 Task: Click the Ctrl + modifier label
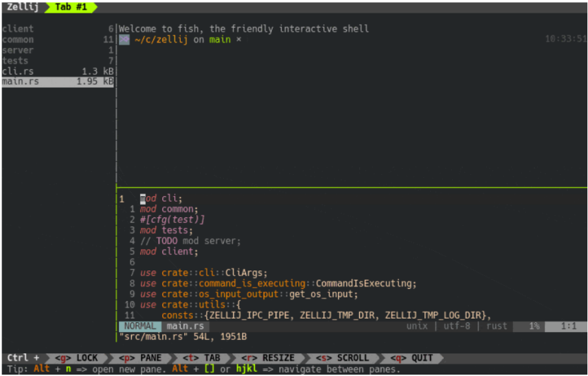pyautogui.click(x=23, y=358)
